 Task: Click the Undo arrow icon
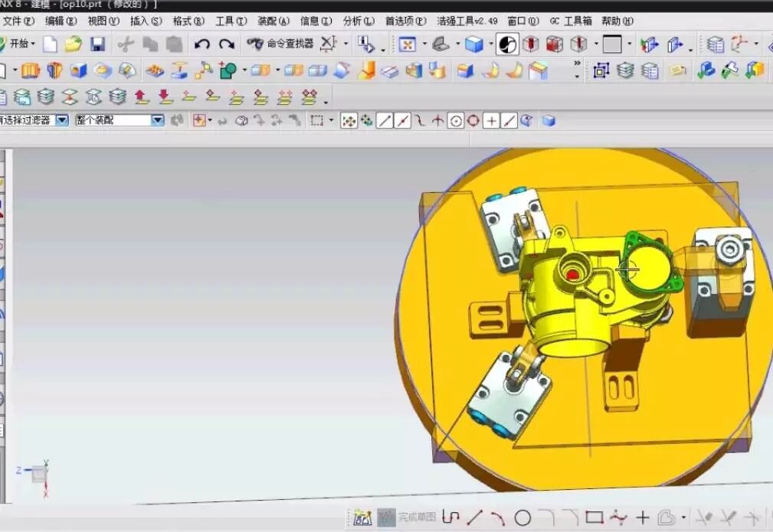click(x=202, y=44)
